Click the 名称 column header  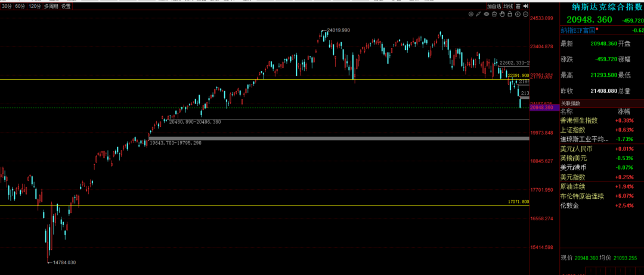tap(566, 111)
